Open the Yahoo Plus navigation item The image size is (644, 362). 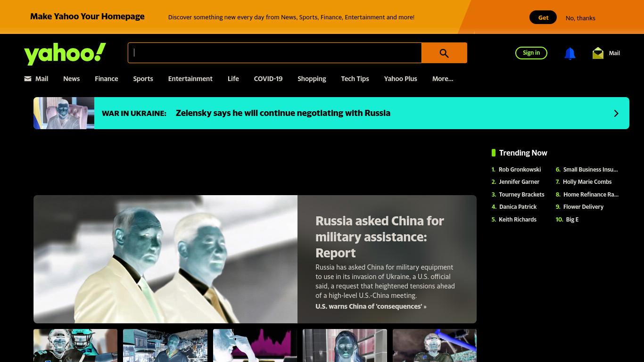(401, 79)
